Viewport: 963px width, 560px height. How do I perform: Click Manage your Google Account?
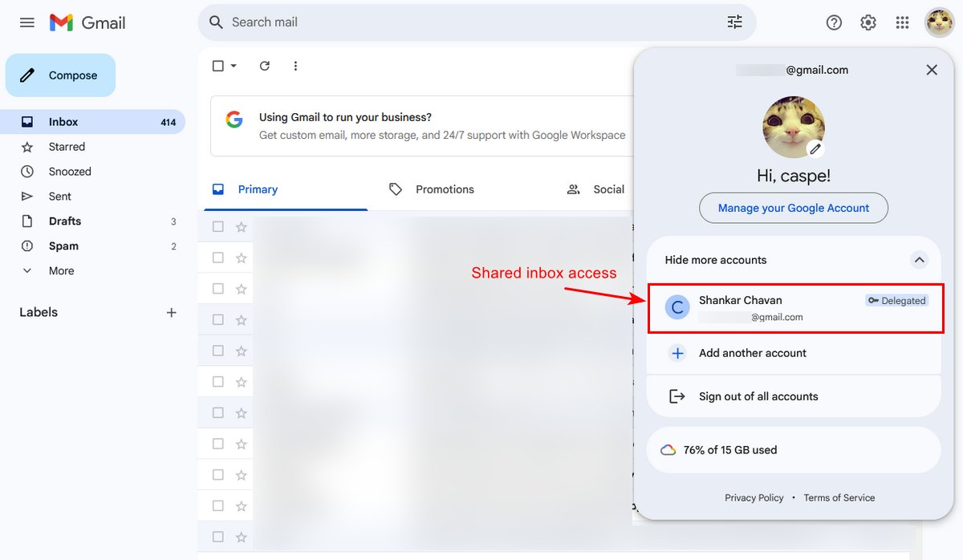pyautogui.click(x=794, y=208)
